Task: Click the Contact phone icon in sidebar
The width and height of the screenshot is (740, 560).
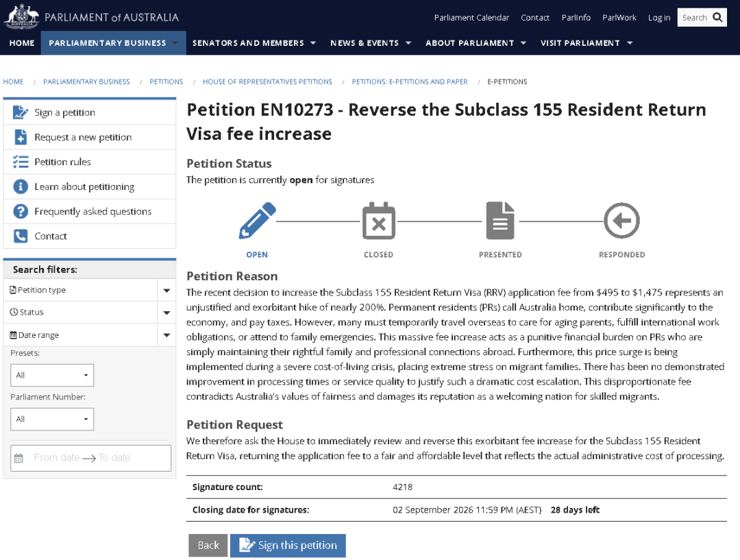Action: point(21,236)
